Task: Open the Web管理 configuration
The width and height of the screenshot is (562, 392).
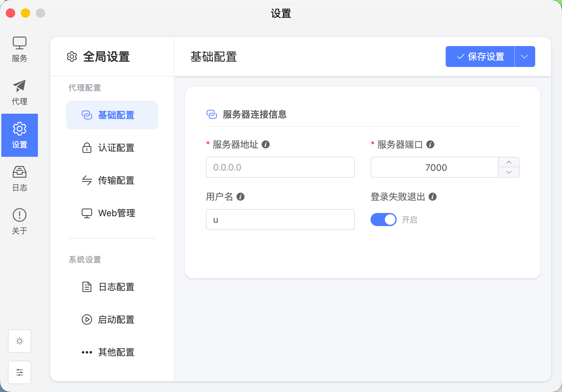Action: click(116, 213)
